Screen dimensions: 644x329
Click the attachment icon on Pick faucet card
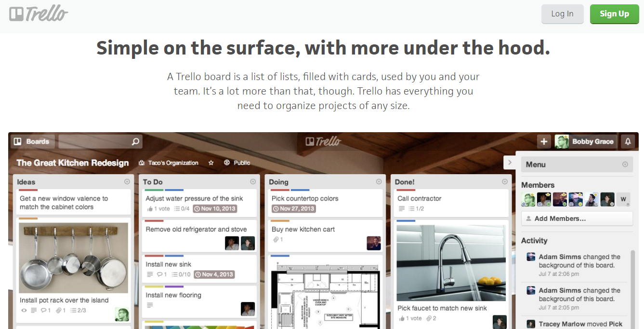tap(429, 318)
